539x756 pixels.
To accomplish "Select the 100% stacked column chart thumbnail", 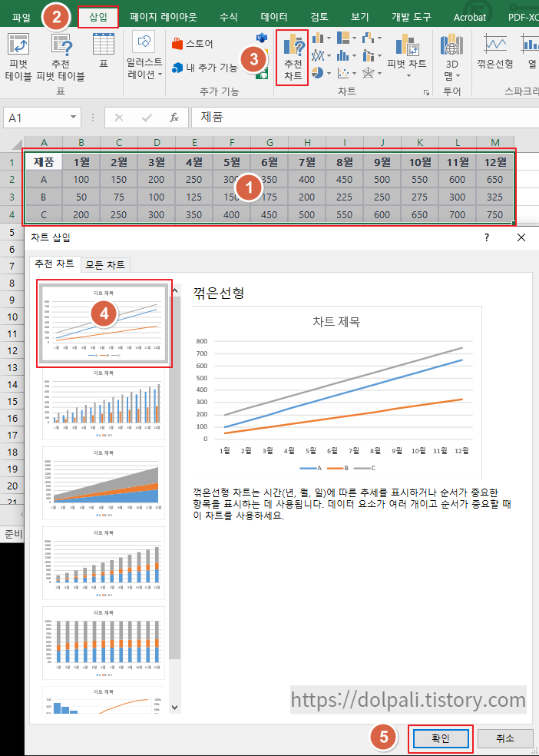I will (x=104, y=643).
